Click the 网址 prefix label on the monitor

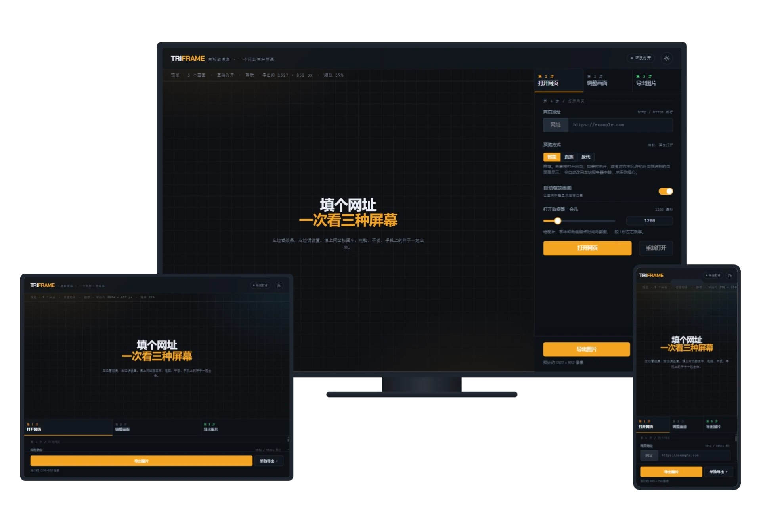[556, 125]
